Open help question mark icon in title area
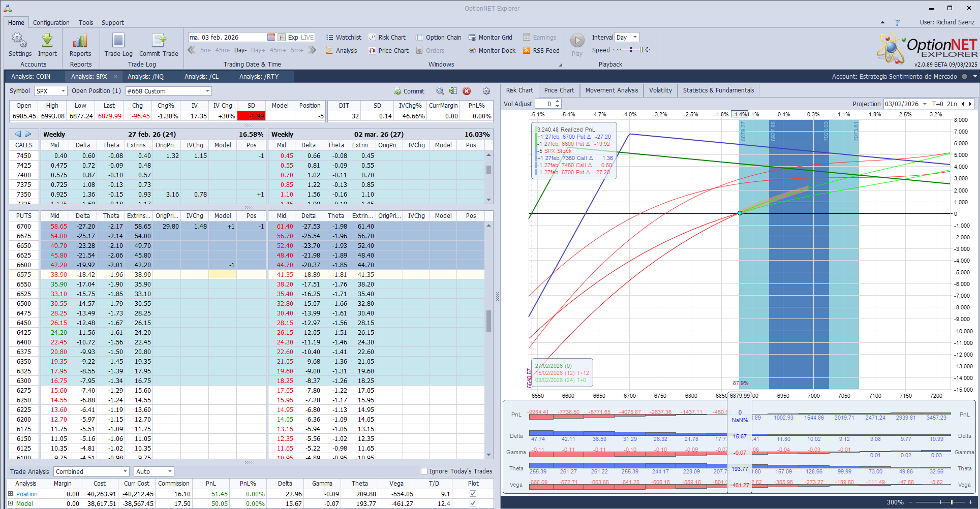 pos(897,22)
